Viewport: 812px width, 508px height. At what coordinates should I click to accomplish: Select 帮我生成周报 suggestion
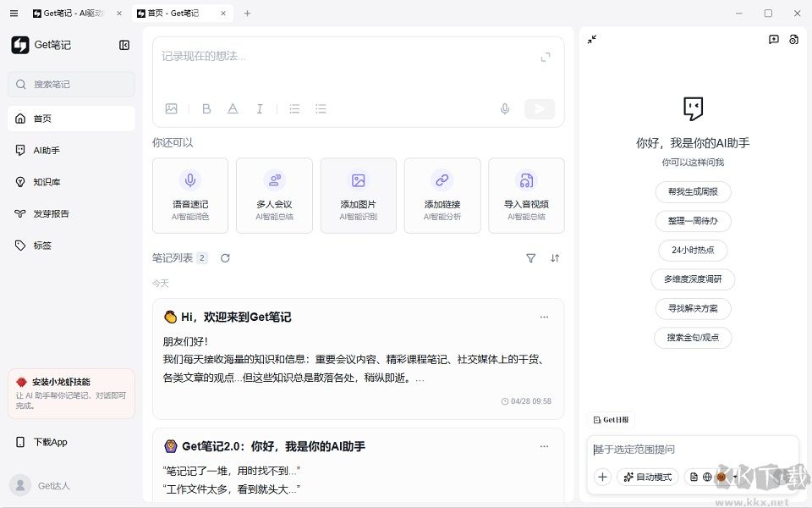[x=693, y=192]
